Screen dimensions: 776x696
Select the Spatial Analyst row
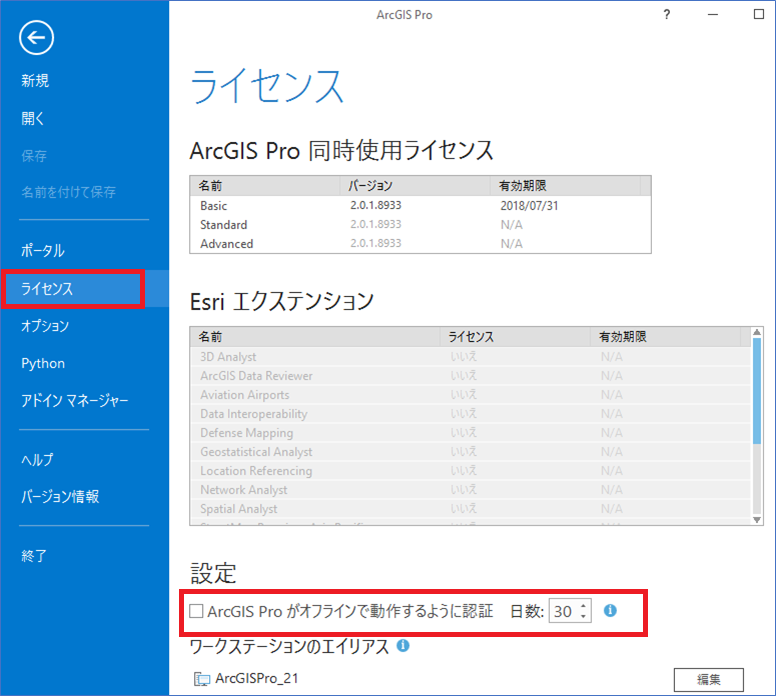pyautogui.click(x=471, y=508)
